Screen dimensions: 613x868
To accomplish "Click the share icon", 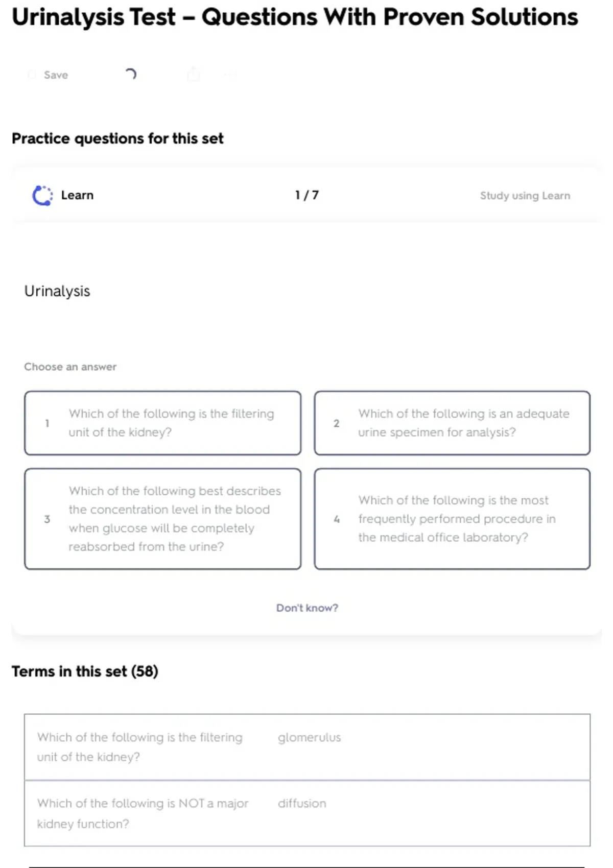I will pos(194,75).
